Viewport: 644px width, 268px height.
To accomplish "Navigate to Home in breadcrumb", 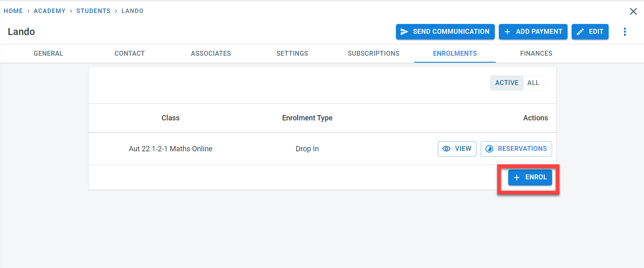I will [x=13, y=11].
